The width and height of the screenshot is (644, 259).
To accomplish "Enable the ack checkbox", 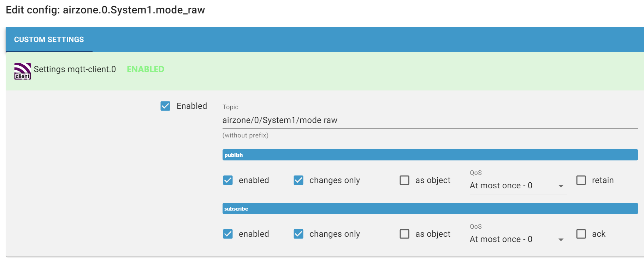I will coord(581,234).
